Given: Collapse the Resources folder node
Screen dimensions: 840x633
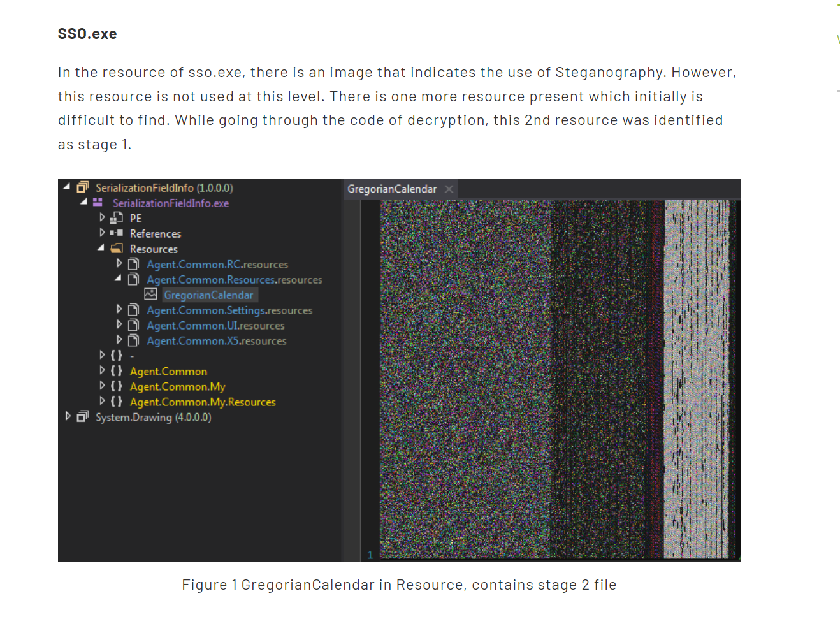Looking at the screenshot, I should point(101,248).
